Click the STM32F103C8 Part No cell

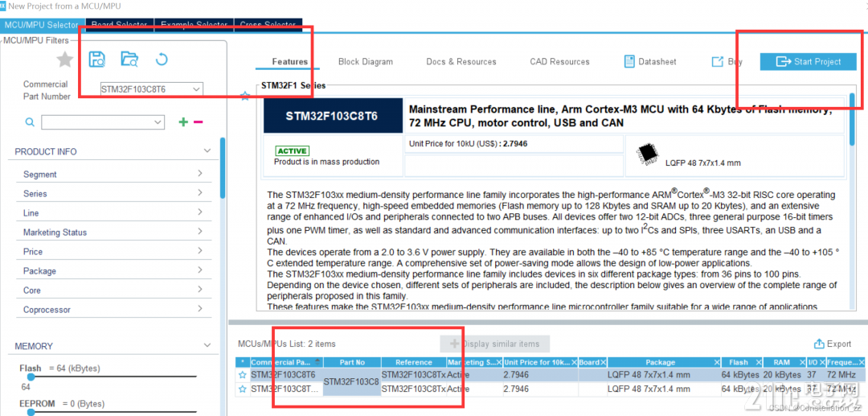tap(351, 382)
